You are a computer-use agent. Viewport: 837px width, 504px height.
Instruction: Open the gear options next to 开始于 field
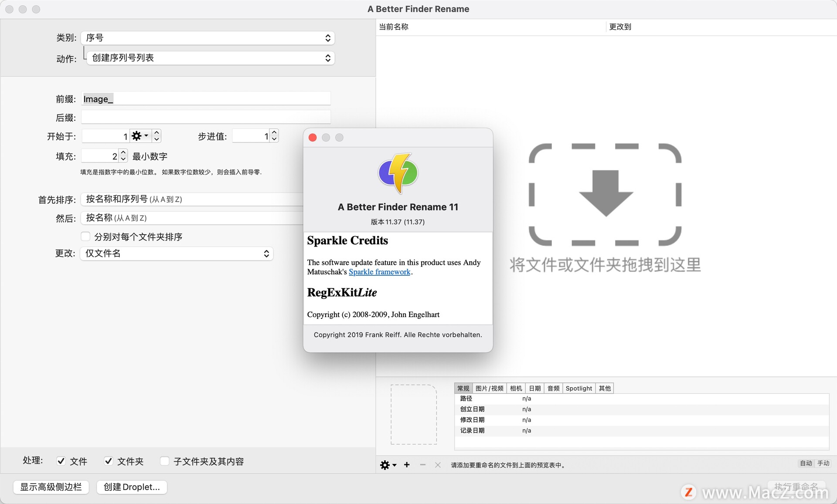140,136
